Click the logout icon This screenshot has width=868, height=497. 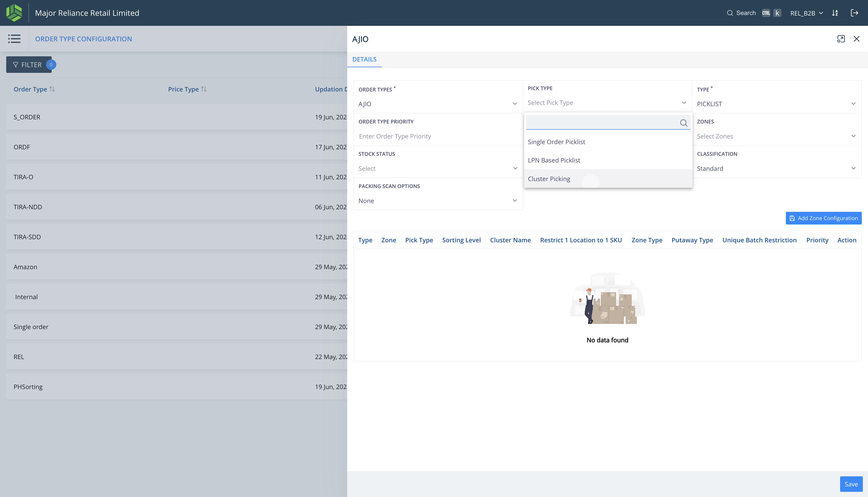[854, 13]
